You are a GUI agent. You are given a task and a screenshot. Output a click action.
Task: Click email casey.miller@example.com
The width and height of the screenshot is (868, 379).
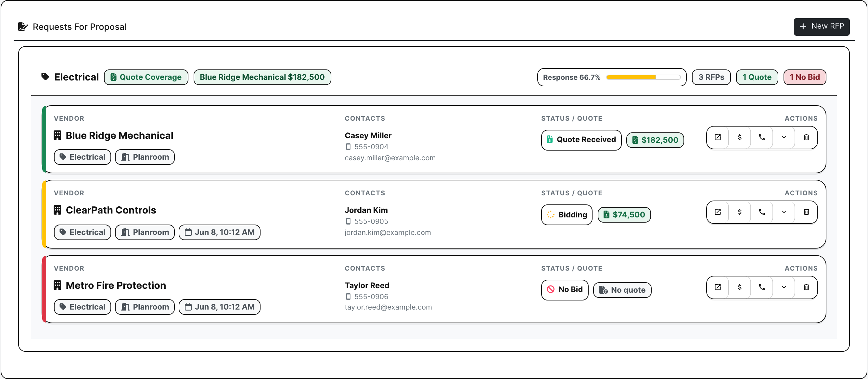coord(390,158)
